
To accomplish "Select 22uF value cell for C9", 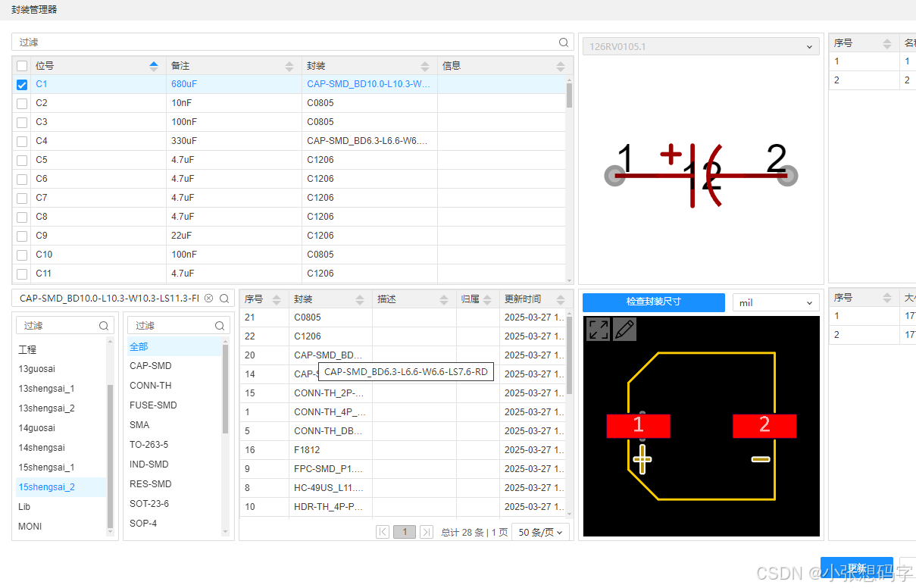I will 234,236.
